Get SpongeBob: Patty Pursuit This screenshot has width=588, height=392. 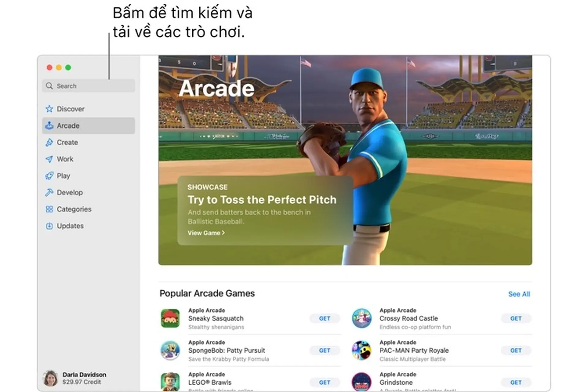[325, 350]
